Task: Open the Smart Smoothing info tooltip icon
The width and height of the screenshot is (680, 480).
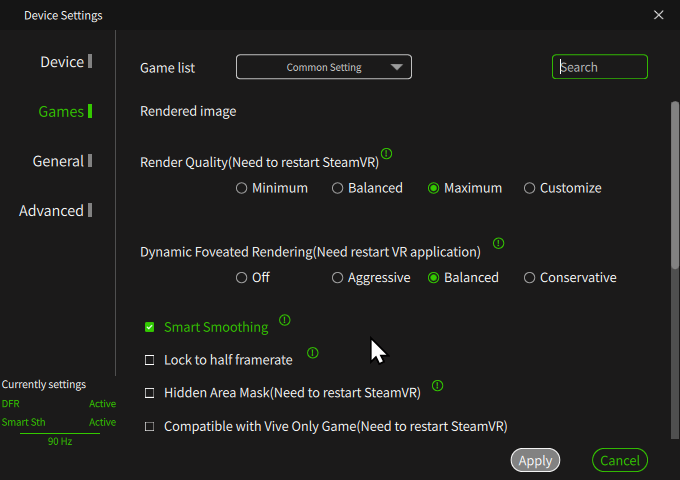Action: pyautogui.click(x=284, y=320)
